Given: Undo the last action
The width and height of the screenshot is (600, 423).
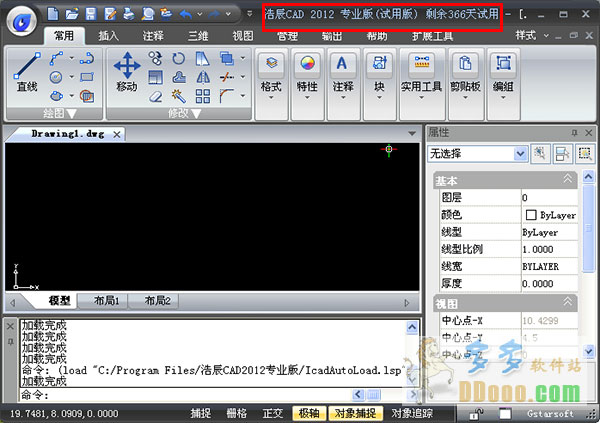Looking at the screenshot, I should coord(186,15).
